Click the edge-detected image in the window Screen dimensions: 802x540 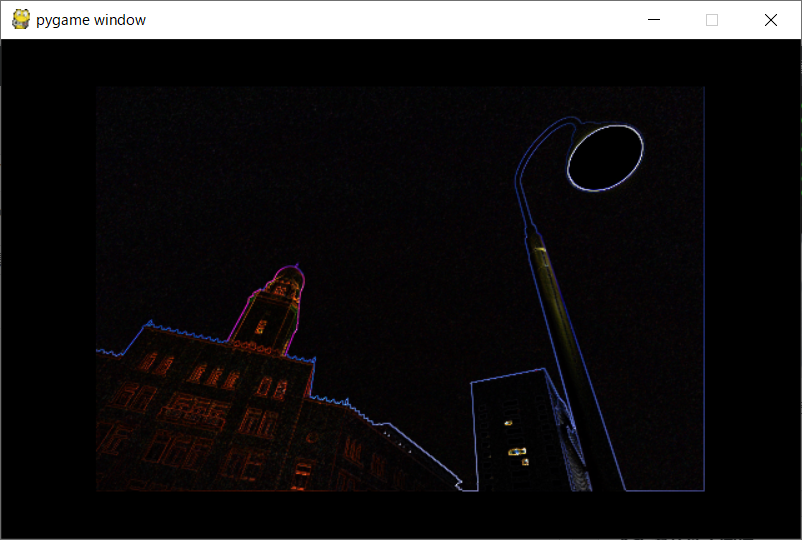click(x=400, y=289)
